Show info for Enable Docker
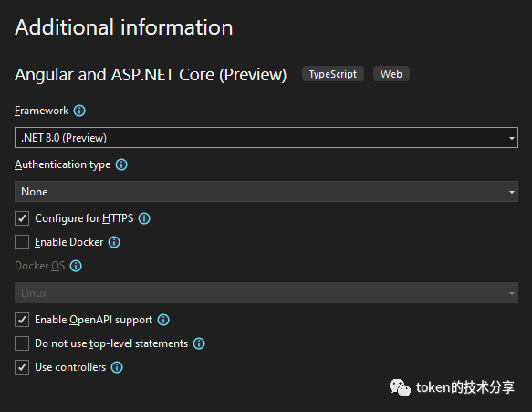This screenshot has height=412, width=532. (114, 242)
